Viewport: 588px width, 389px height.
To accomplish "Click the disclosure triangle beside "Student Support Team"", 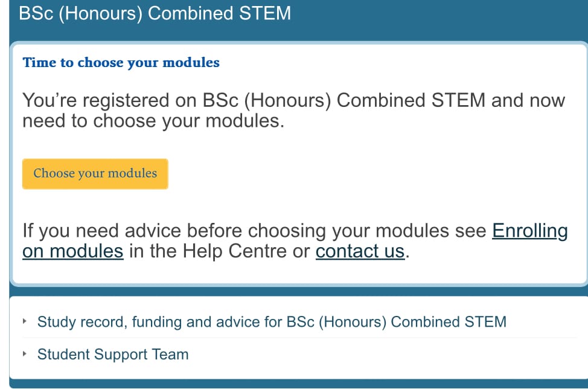I will coord(24,355).
